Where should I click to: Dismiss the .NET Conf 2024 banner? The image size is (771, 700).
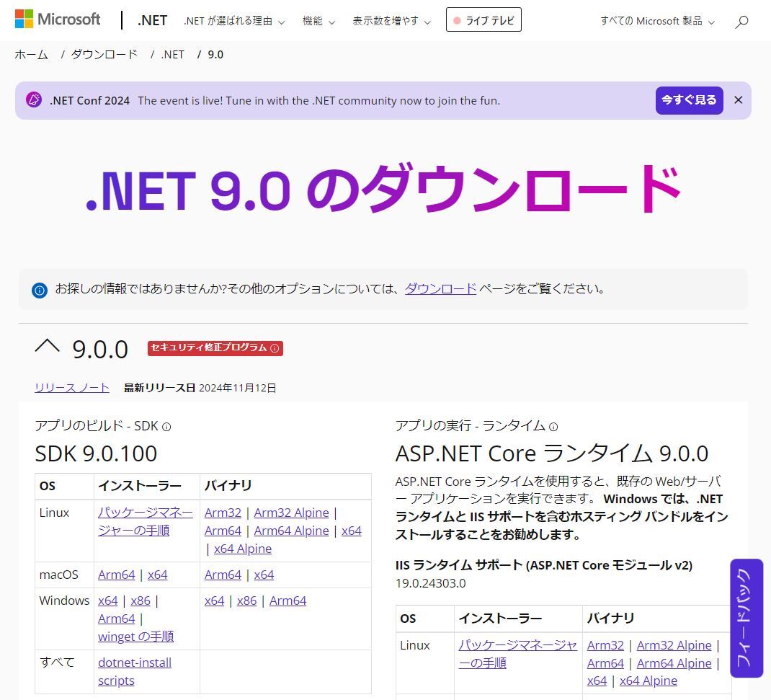pyautogui.click(x=738, y=100)
